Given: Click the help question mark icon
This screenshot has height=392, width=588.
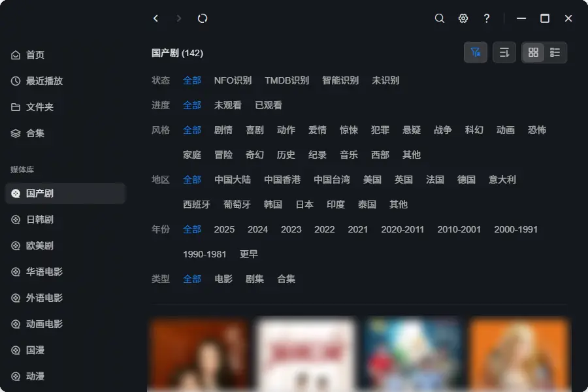Looking at the screenshot, I should click(487, 18).
